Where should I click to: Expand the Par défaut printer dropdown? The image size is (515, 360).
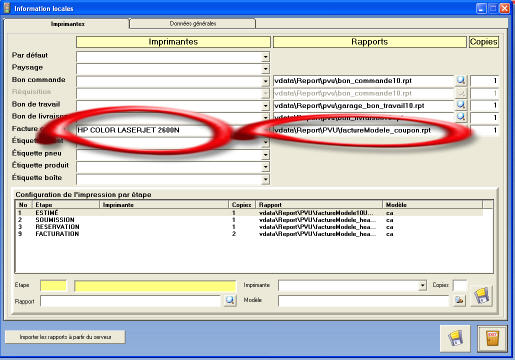tap(265, 57)
